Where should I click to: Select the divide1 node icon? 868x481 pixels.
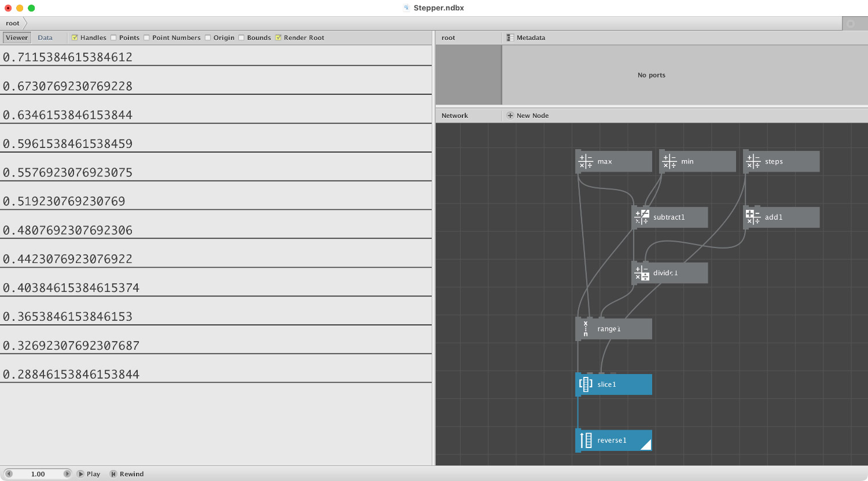coord(642,273)
